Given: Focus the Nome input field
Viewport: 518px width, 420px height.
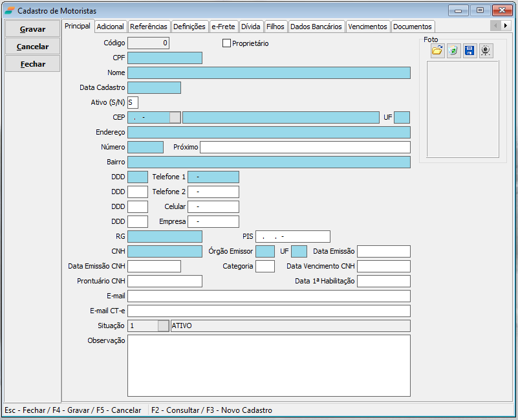Looking at the screenshot, I should [x=268, y=72].
